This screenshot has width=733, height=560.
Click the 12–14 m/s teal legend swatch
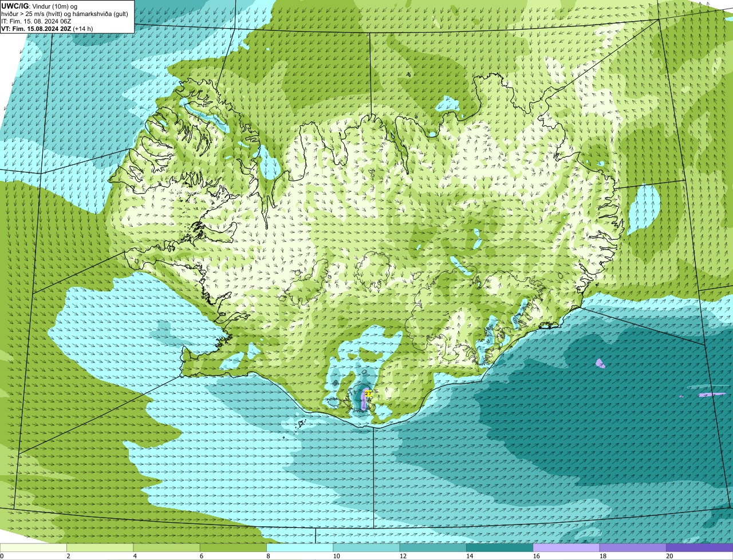click(433, 547)
